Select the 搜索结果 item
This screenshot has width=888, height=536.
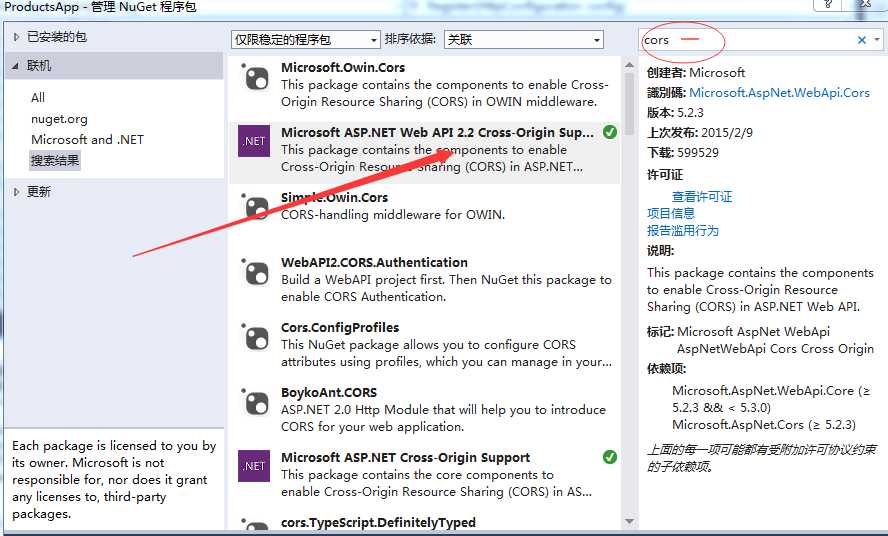pos(55,160)
